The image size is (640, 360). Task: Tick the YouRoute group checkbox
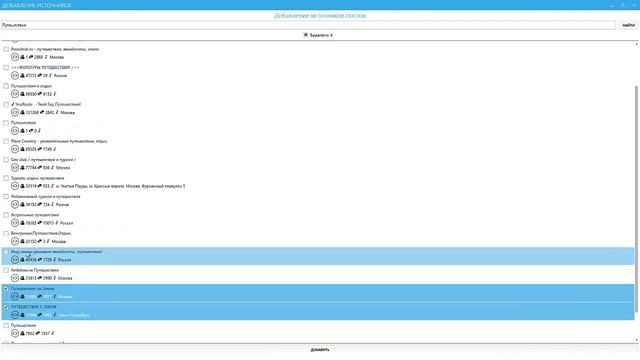tap(6, 104)
